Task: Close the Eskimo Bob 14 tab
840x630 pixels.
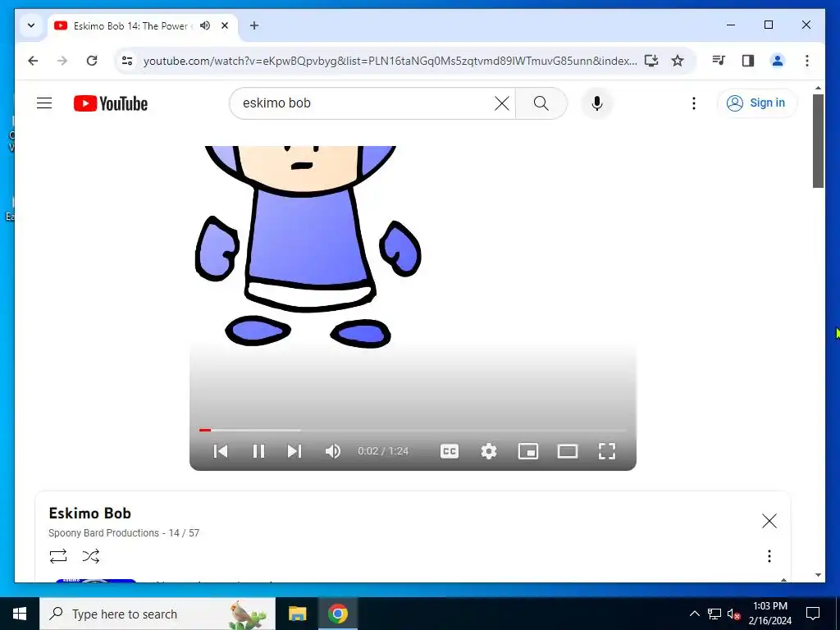Action: click(x=225, y=25)
